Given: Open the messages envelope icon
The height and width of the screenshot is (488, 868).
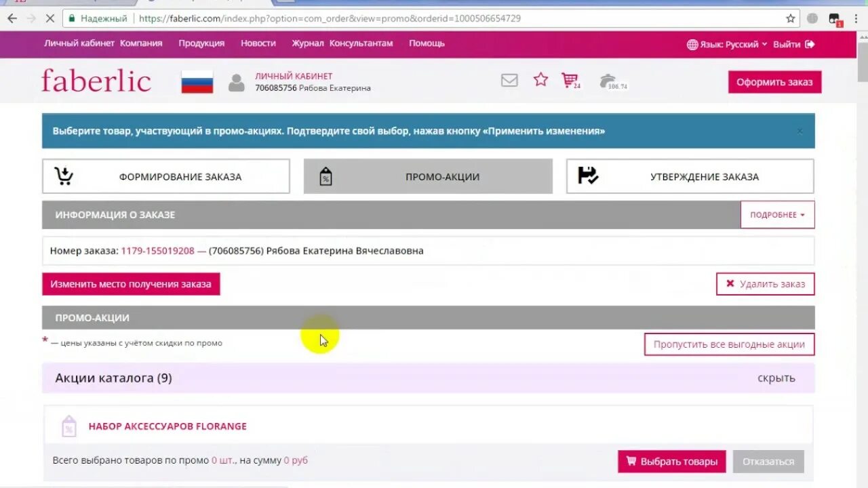Looking at the screenshot, I should tap(509, 81).
